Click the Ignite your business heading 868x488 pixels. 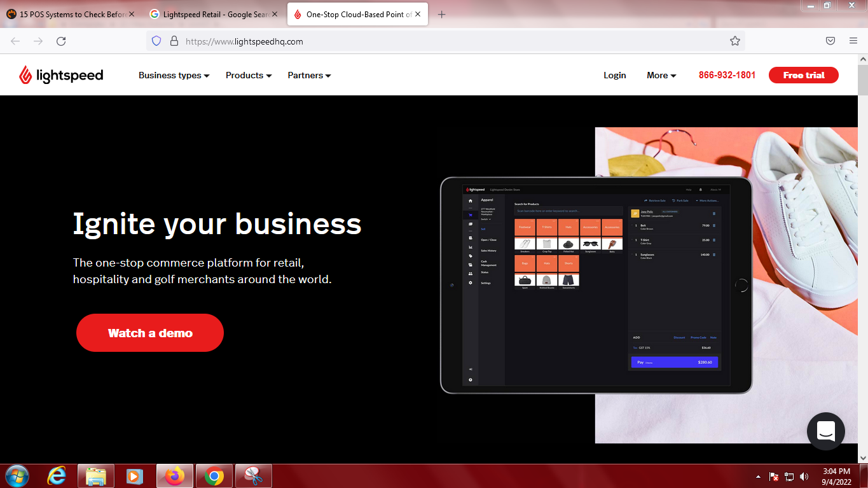pos(217,224)
